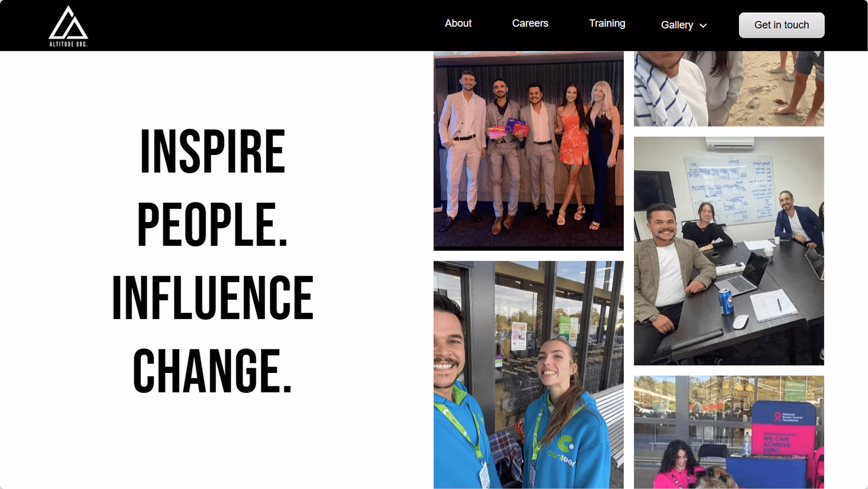This screenshot has height=489, width=868.
Task: Go to the Careers page
Action: (x=530, y=23)
